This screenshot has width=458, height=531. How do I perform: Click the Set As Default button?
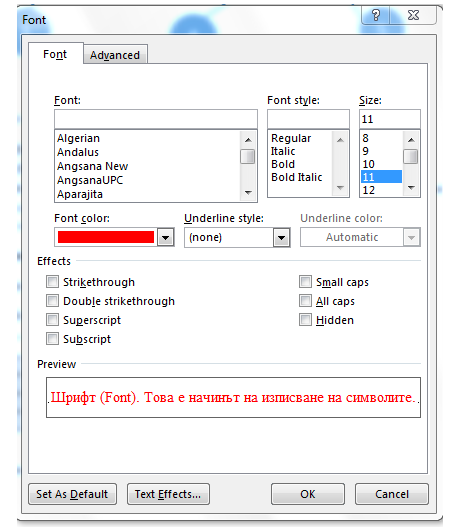pos(72,494)
